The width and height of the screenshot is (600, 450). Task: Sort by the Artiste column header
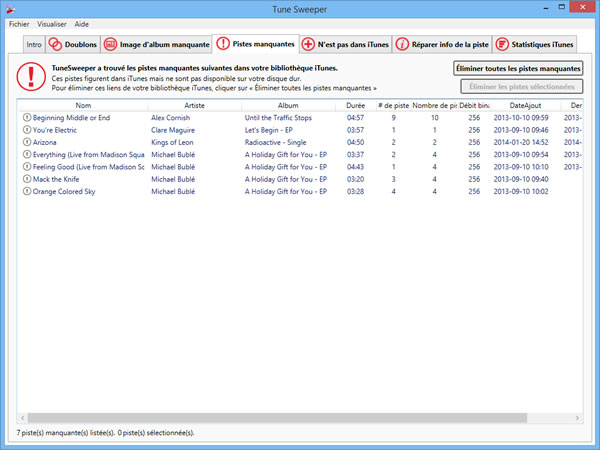(194, 105)
